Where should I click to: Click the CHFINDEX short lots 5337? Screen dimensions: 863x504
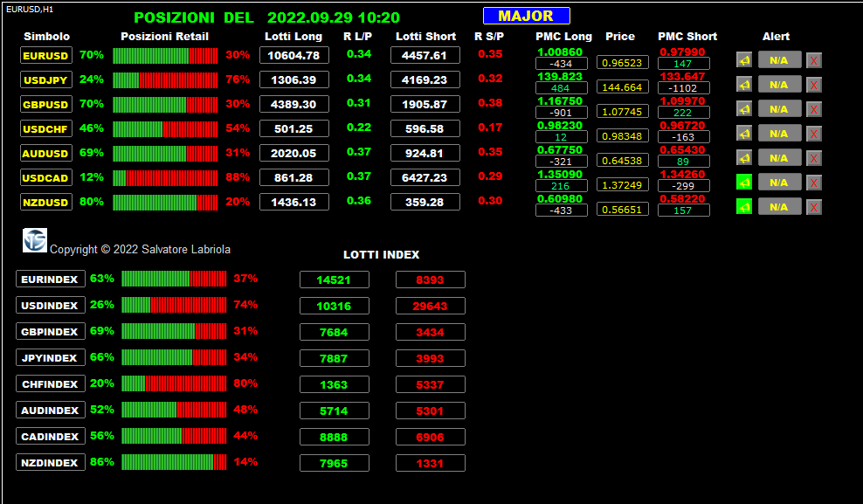(x=431, y=384)
